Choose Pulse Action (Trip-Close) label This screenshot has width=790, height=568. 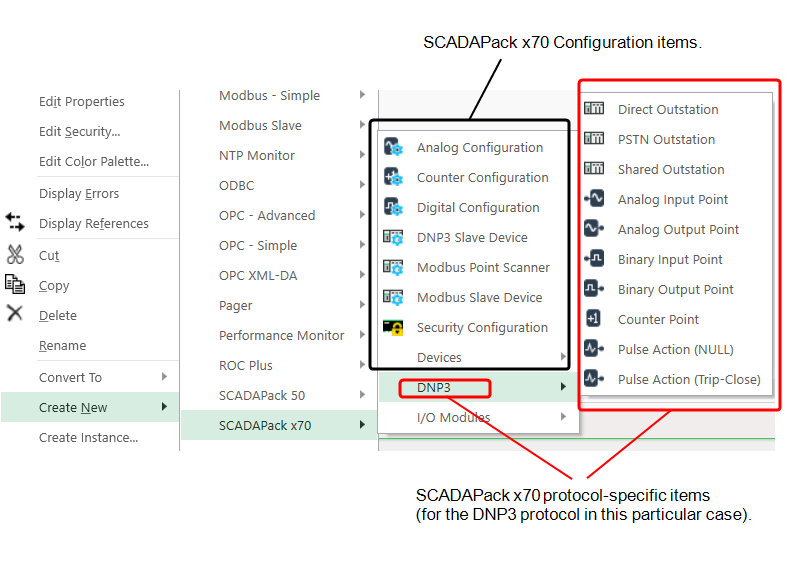click(x=689, y=380)
